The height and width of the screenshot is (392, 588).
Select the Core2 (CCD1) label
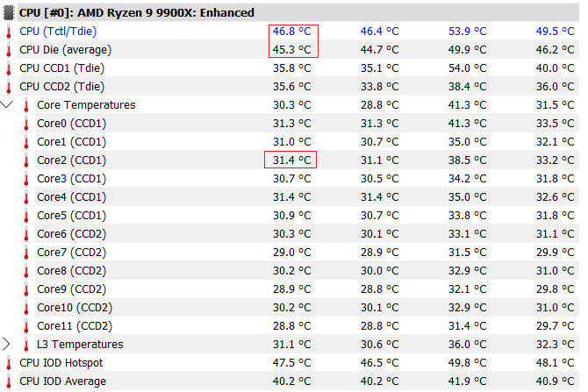coord(72,160)
